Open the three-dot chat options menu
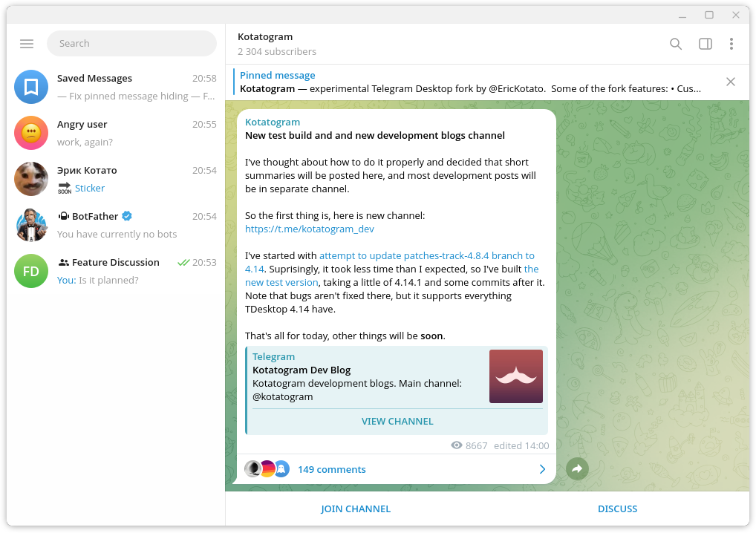 click(731, 44)
